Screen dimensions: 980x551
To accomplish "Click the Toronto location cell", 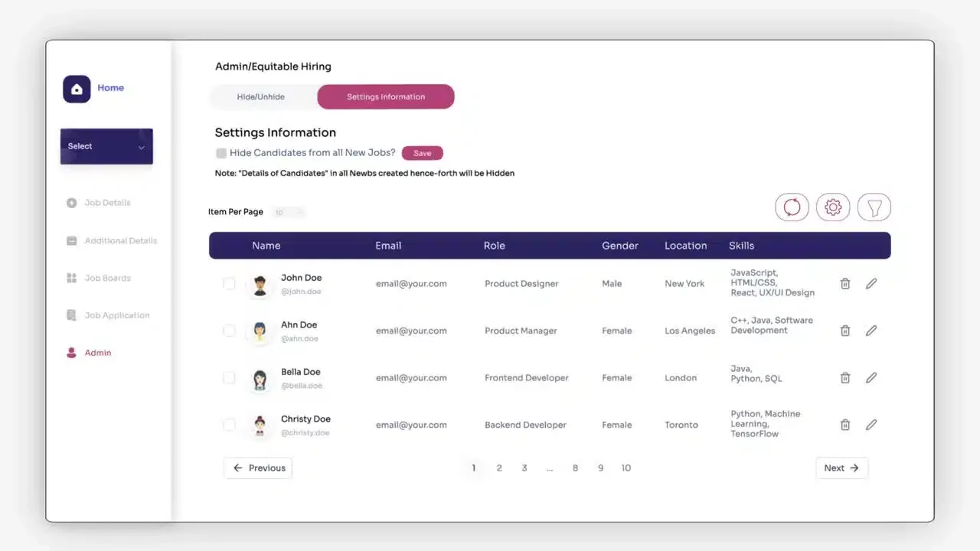I will point(681,425).
